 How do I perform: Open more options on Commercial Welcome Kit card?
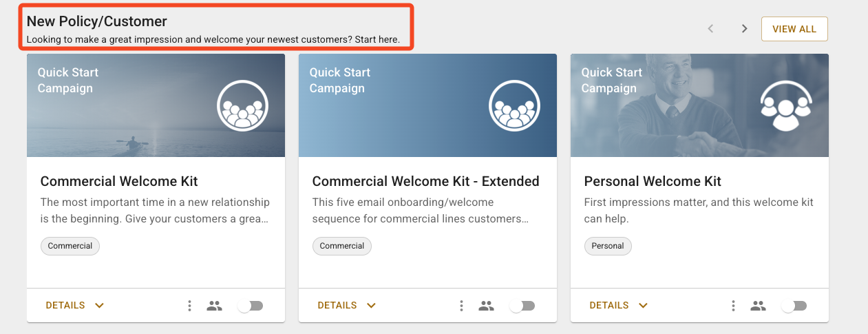coord(189,306)
